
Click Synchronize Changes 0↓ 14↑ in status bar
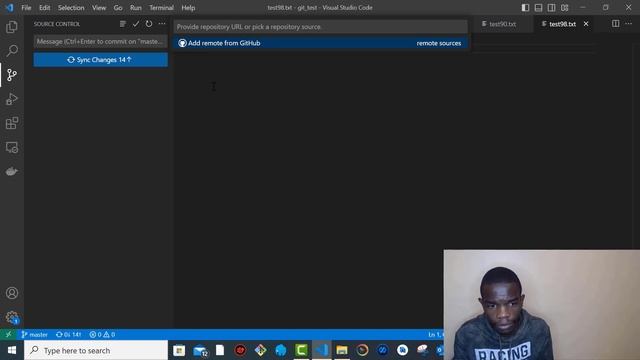click(x=69, y=334)
